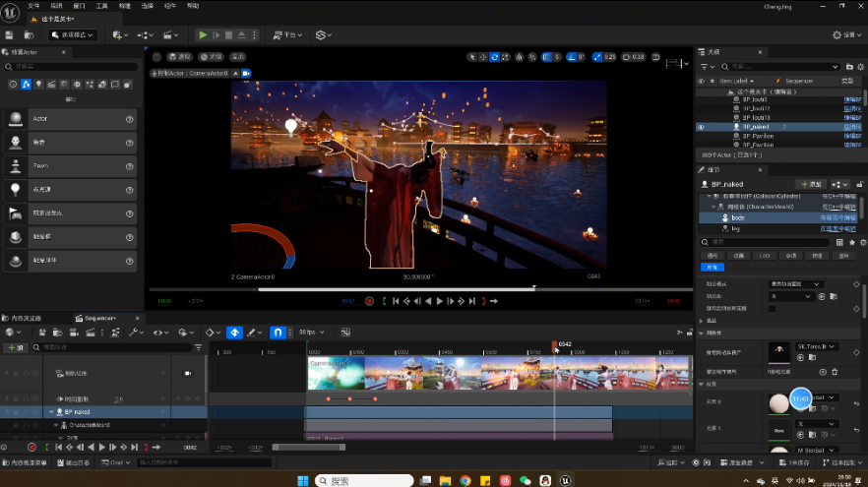Open the viewport layout dropdown
The width and height of the screenshot is (868, 487).
(x=676, y=64)
